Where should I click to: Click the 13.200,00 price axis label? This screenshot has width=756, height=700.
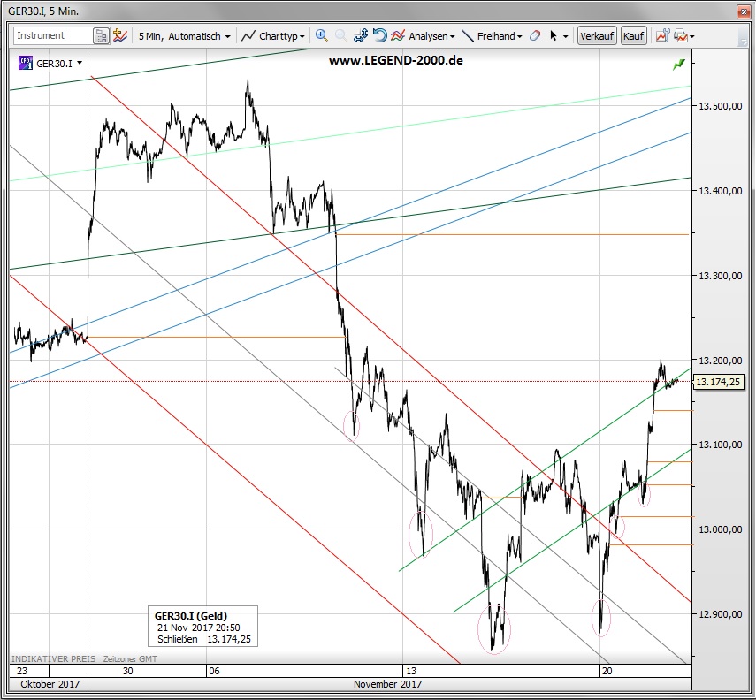coord(721,361)
